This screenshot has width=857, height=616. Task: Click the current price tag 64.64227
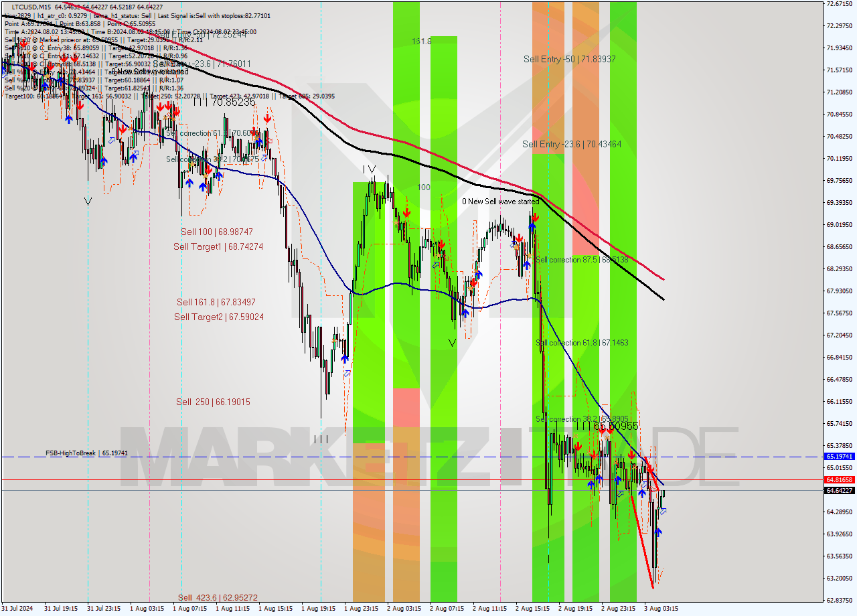point(839,490)
